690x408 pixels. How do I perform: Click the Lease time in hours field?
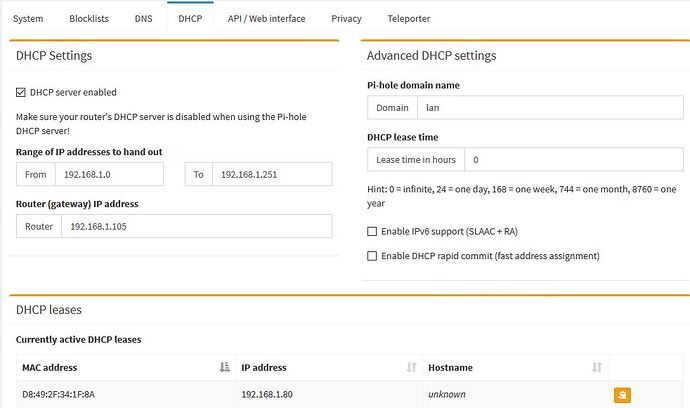click(573, 159)
